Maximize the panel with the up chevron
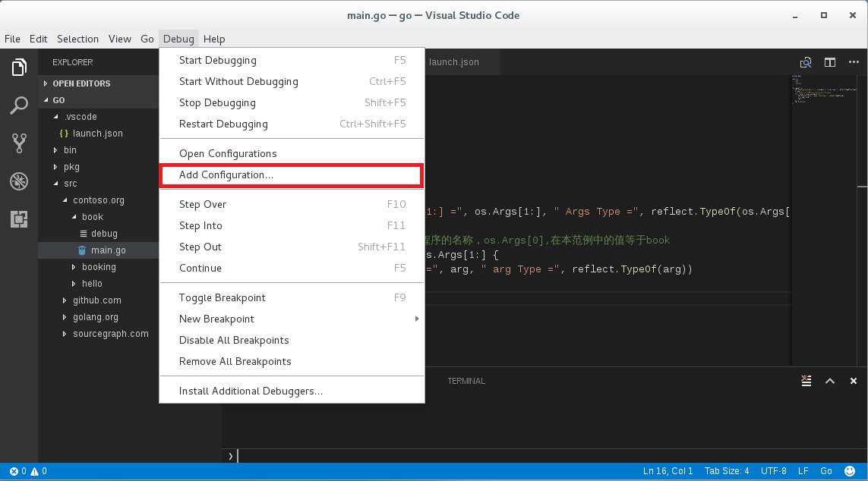 (x=830, y=381)
